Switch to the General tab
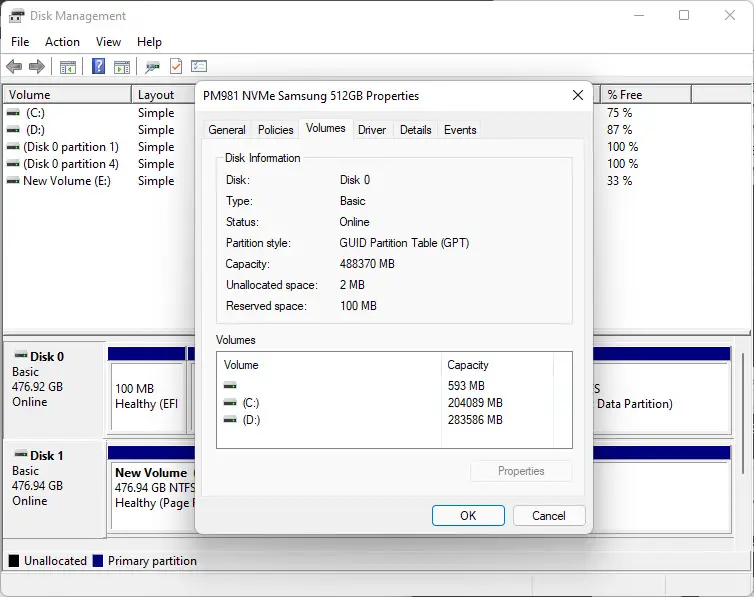Image resolution: width=754 pixels, height=597 pixels. [227, 130]
